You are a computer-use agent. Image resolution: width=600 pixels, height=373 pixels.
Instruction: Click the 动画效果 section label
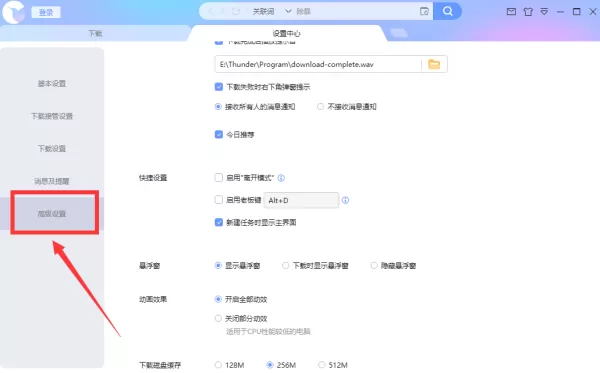coord(153,299)
